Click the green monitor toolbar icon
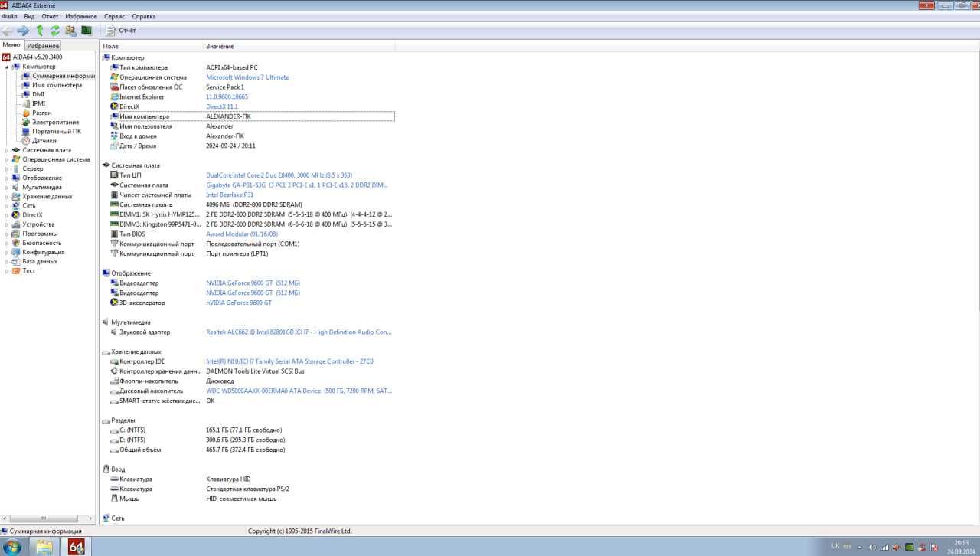 [x=87, y=31]
